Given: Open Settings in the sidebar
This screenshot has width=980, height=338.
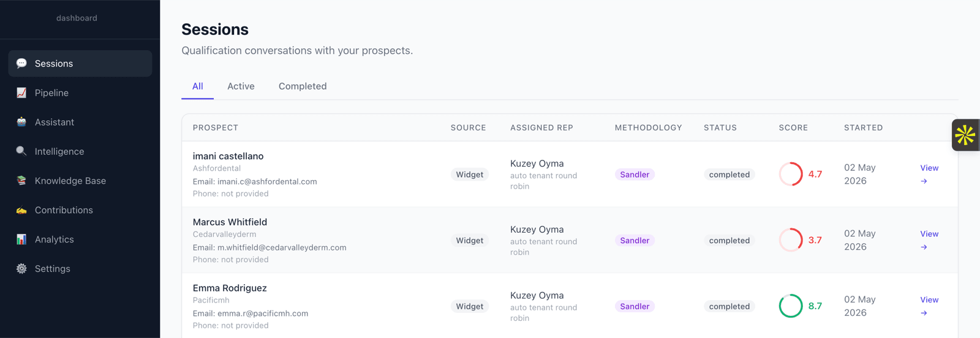Looking at the screenshot, I should [80, 269].
